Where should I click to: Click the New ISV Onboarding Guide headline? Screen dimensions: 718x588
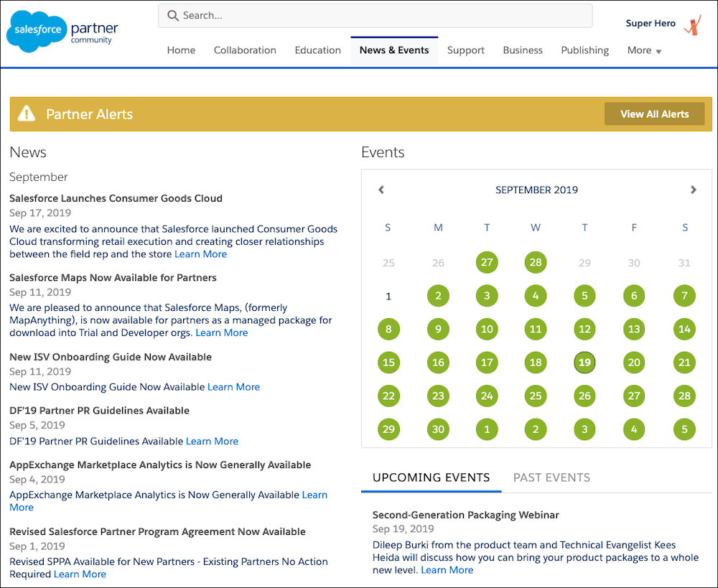point(111,357)
